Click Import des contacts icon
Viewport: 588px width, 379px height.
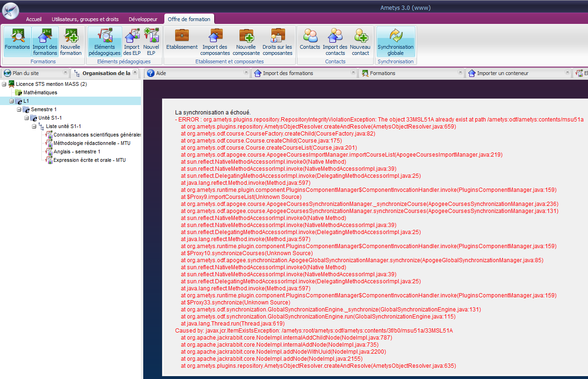pyautogui.click(x=335, y=41)
